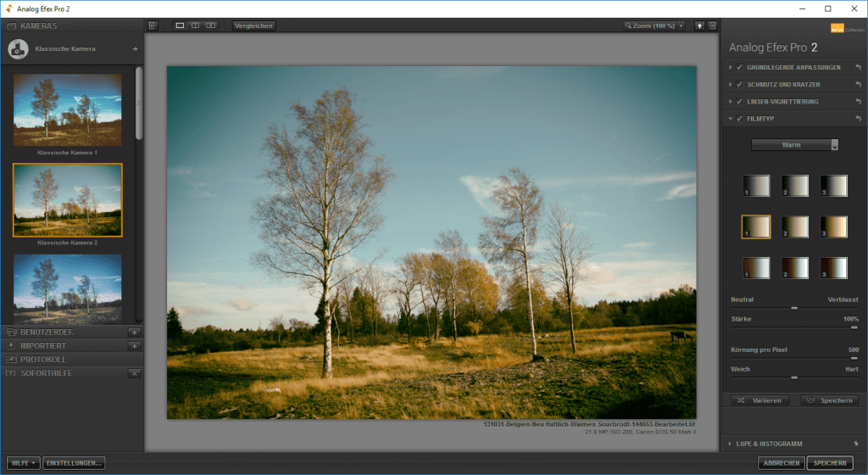Viewport: 868px width, 475px height.
Task: Open camera list arrow beside Klassische Kamera
Action: [x=135, y=48]
